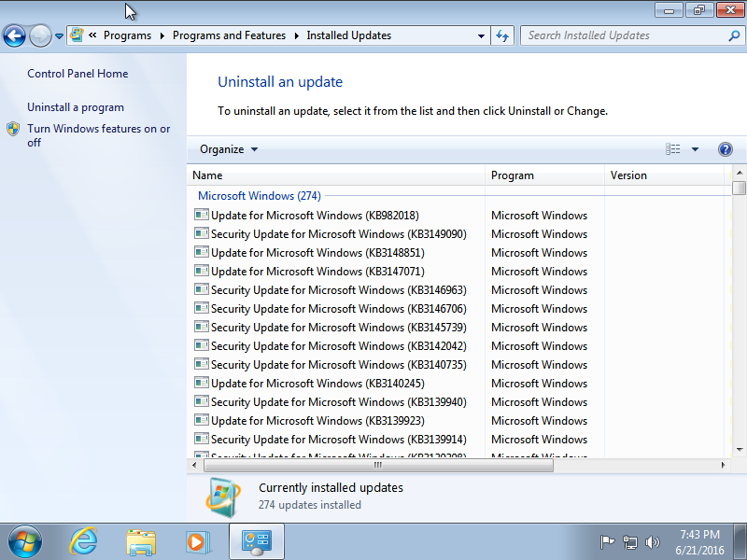The image size is (747, 560).
Task: Select the Installed Updates breadcrumb
Action: click(x=348, y=35)
